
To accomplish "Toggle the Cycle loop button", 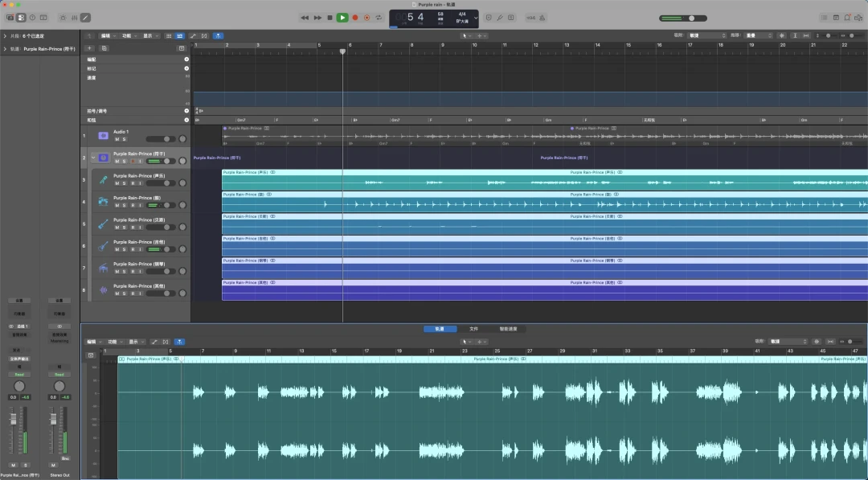I will tap(379, 18).
